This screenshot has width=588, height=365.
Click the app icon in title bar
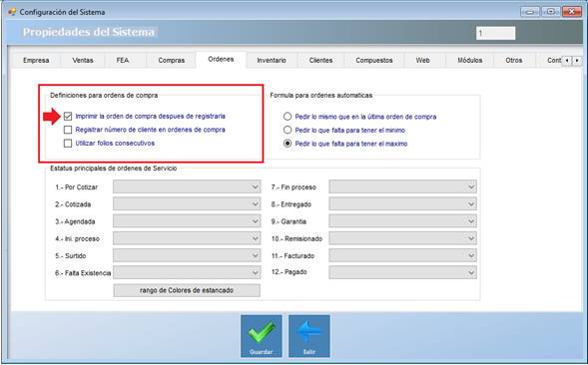point(12,12)
